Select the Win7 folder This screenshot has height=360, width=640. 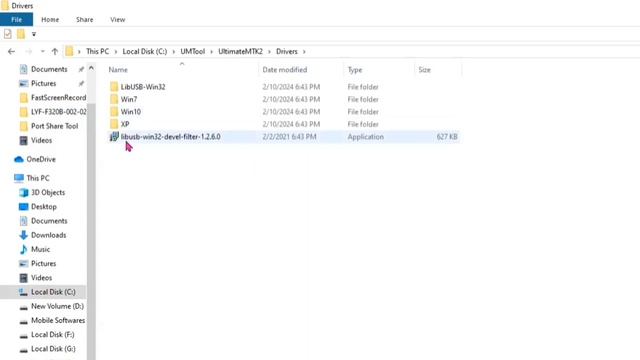coord(129,99)
